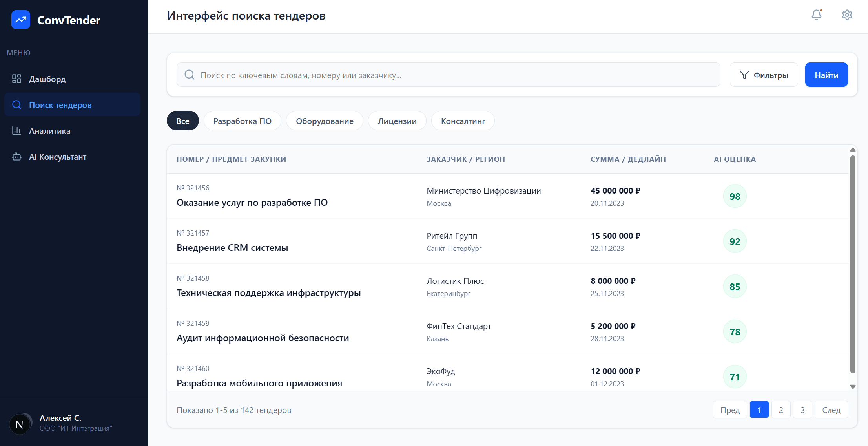The width and height of the screenshot is (868, 446).
Task: Open Дашборд menu item
Action: [72, 79]
